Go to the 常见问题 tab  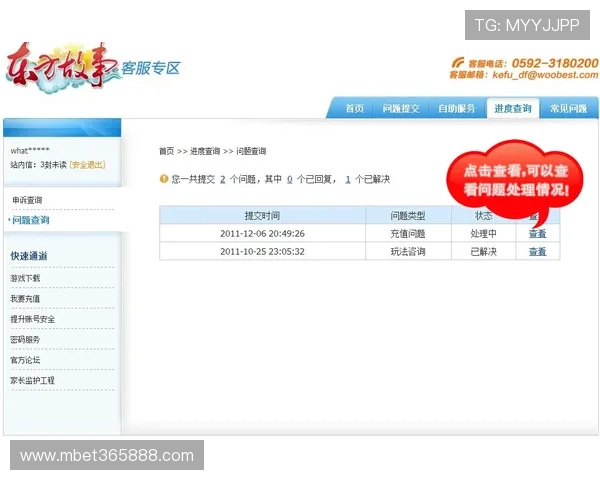tap(569, 109)
